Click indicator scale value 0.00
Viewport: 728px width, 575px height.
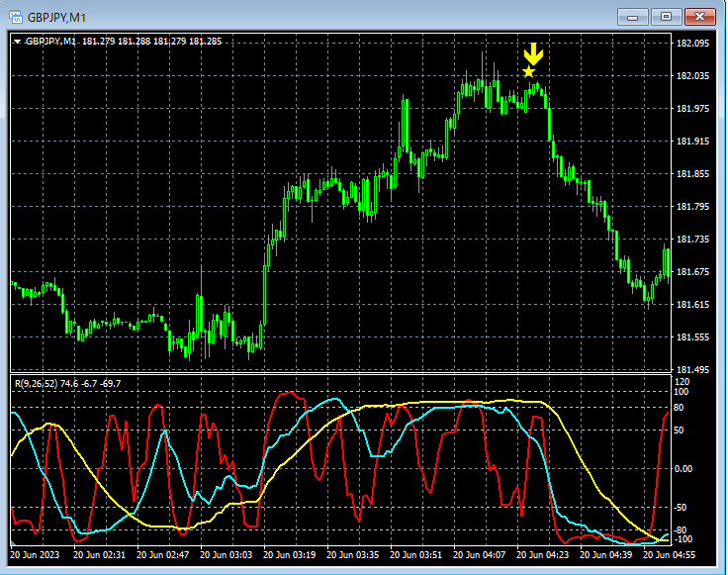[x=682, y=469]
